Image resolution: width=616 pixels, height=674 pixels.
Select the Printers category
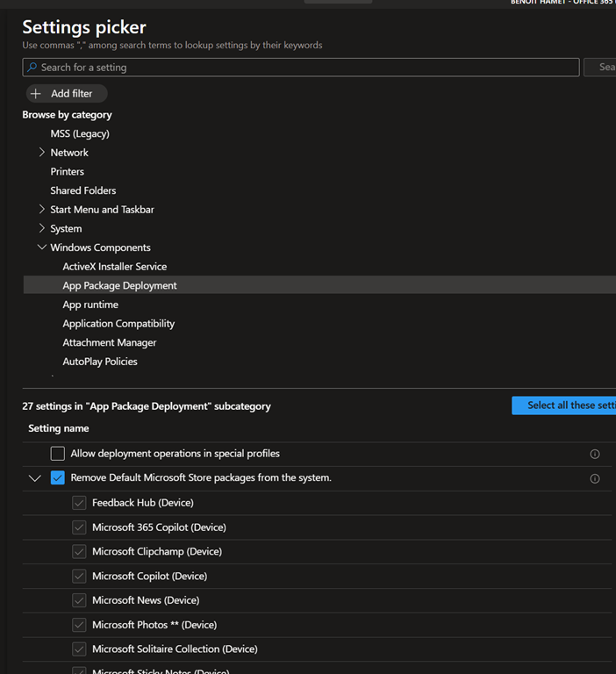68,172
